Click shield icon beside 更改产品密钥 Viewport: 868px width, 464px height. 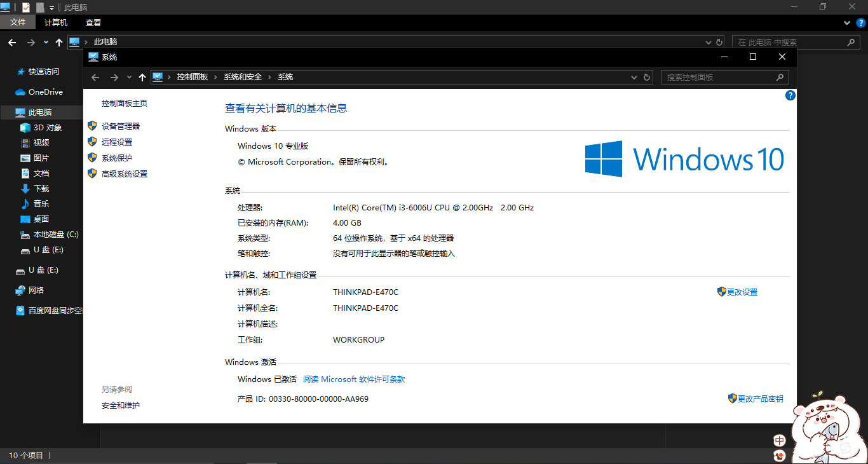click(x=732, y=399)
